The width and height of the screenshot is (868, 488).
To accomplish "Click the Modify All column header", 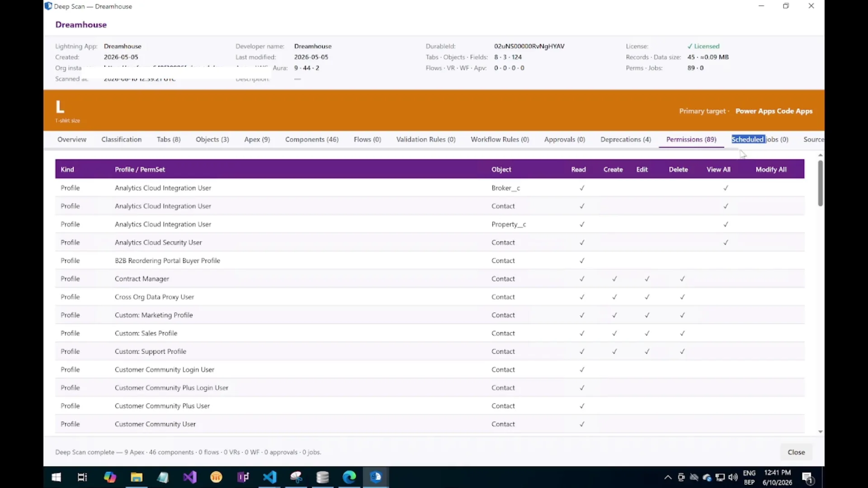I will point(771,169).
